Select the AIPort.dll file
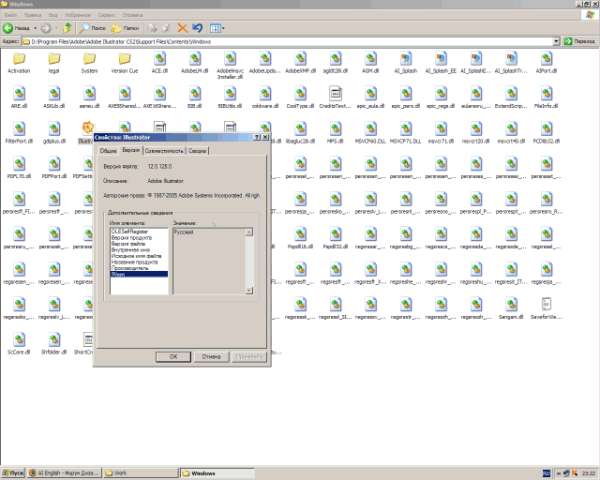The width and height of the screenshot is (600, 480). [546, 63]
